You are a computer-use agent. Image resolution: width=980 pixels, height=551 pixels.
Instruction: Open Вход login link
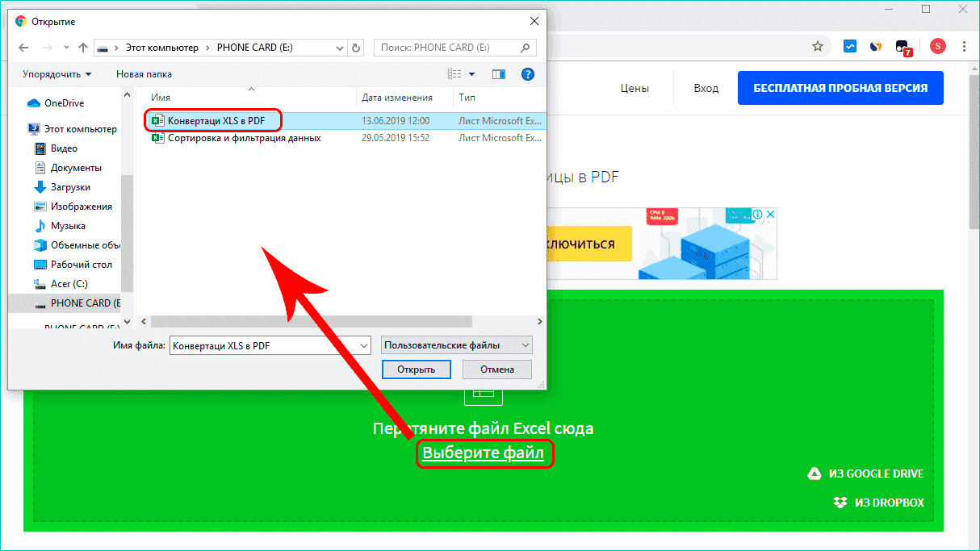click(706, 89)
